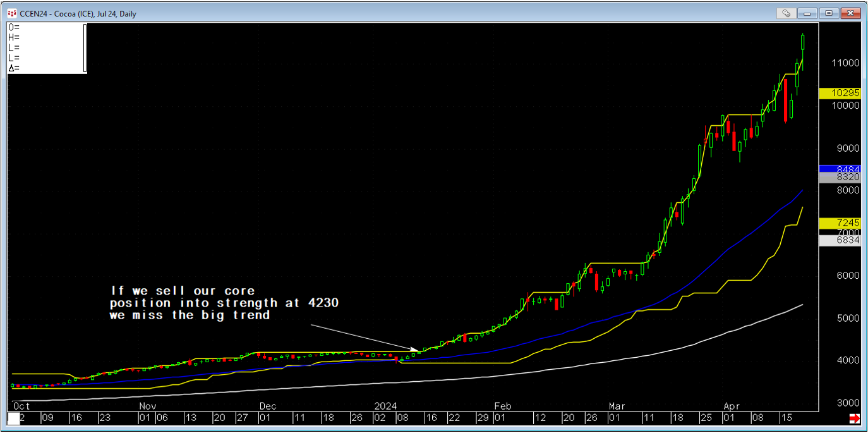Select the 'sell our core position' text annotation
The width and height of the screenshot is (868, 433).
click(x=224, y=303)
